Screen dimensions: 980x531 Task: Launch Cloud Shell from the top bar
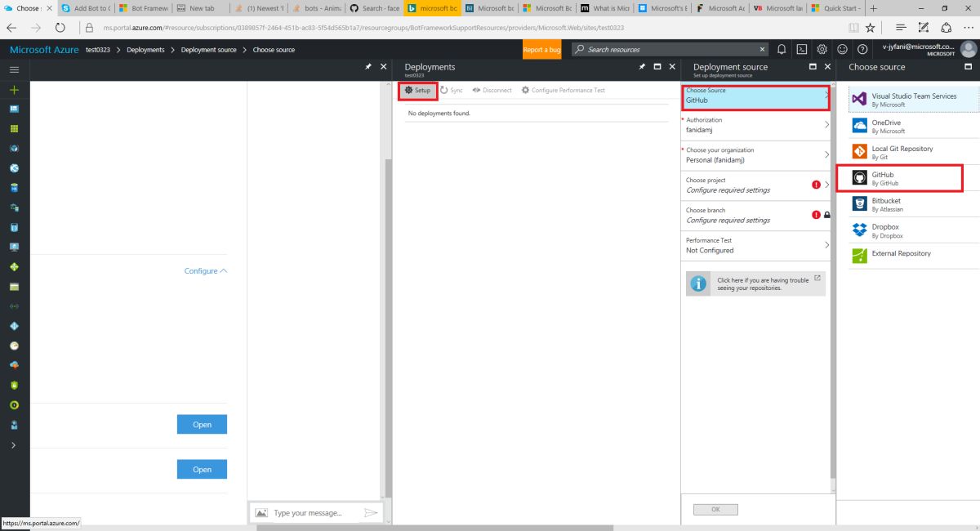point(802,49)
